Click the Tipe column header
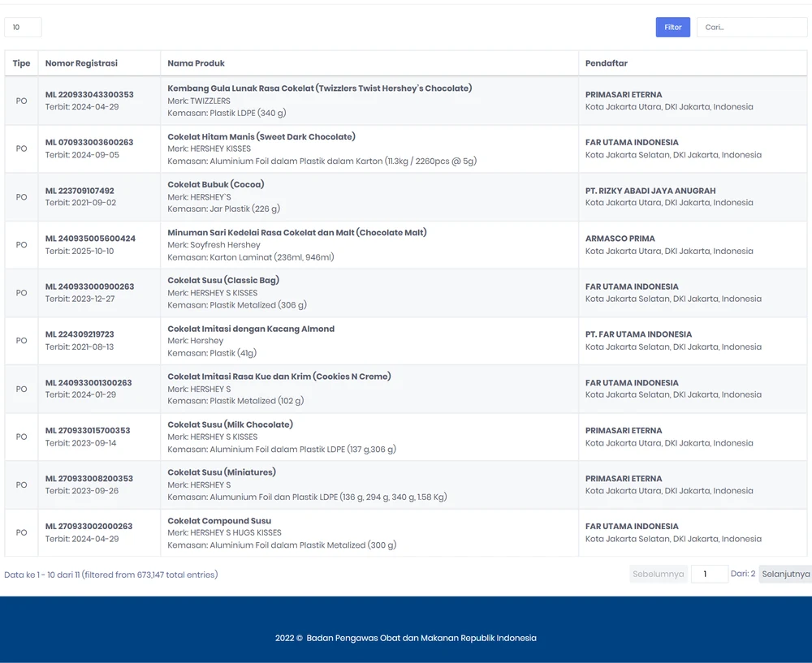Screen dimensions: 812x663 pos(21,63)
